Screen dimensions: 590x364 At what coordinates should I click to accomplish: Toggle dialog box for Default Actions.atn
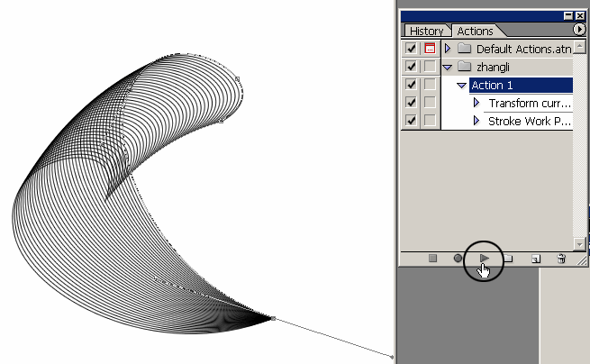click(430, 48)
